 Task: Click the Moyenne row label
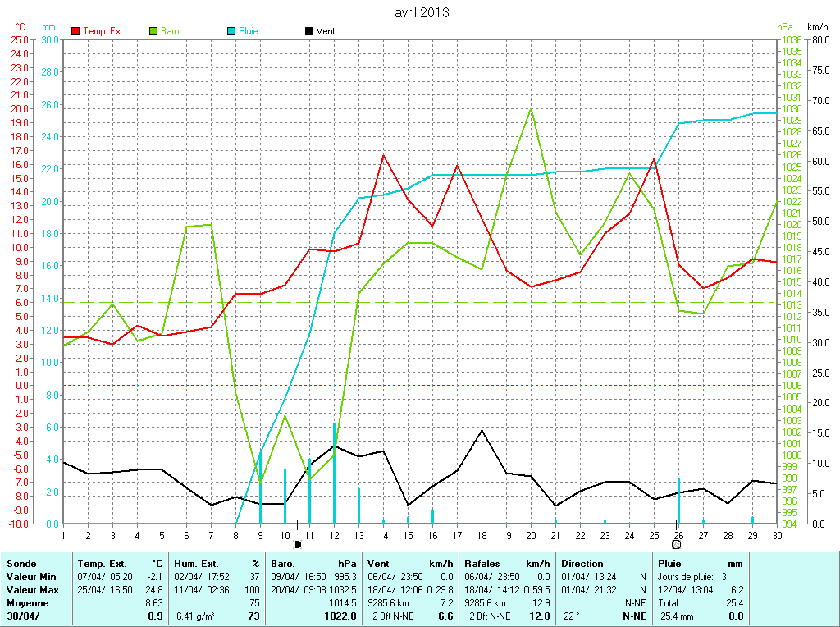tap(28, 603)
